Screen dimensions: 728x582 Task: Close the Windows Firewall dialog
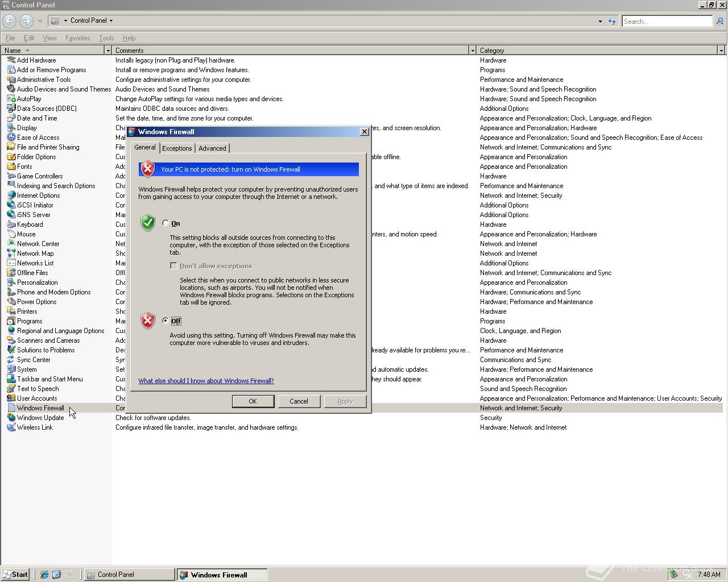point(365,132)
